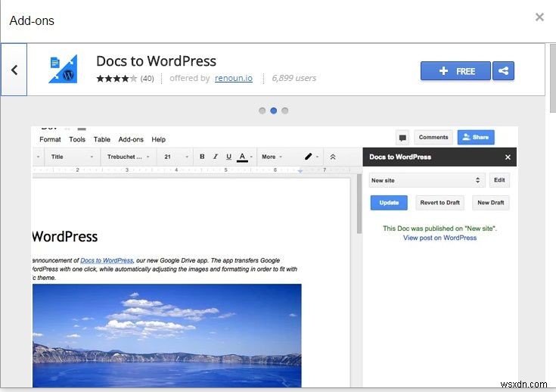Toggle bold formatting
This screenshot has width=556, height=392.
tap(202, 157)
